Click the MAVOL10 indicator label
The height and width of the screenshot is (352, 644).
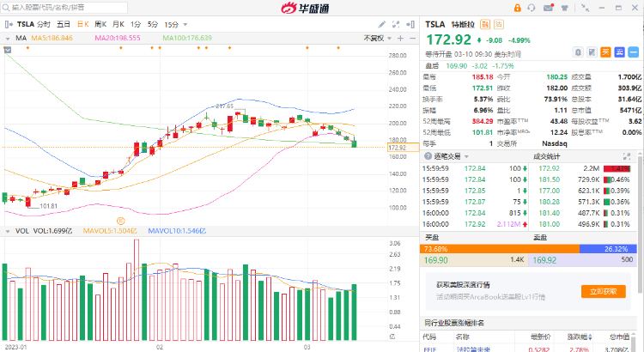click(177, 231)
